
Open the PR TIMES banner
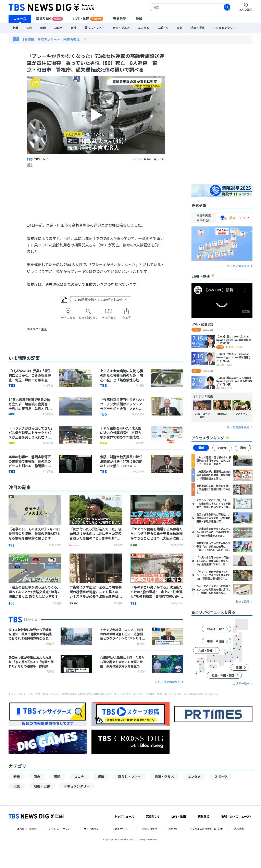point(213,714)
